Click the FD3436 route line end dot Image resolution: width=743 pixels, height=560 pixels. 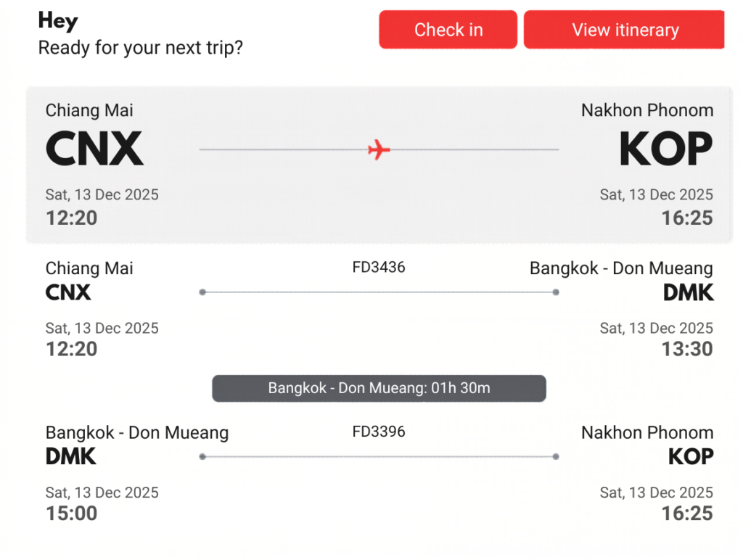[555, 292]
